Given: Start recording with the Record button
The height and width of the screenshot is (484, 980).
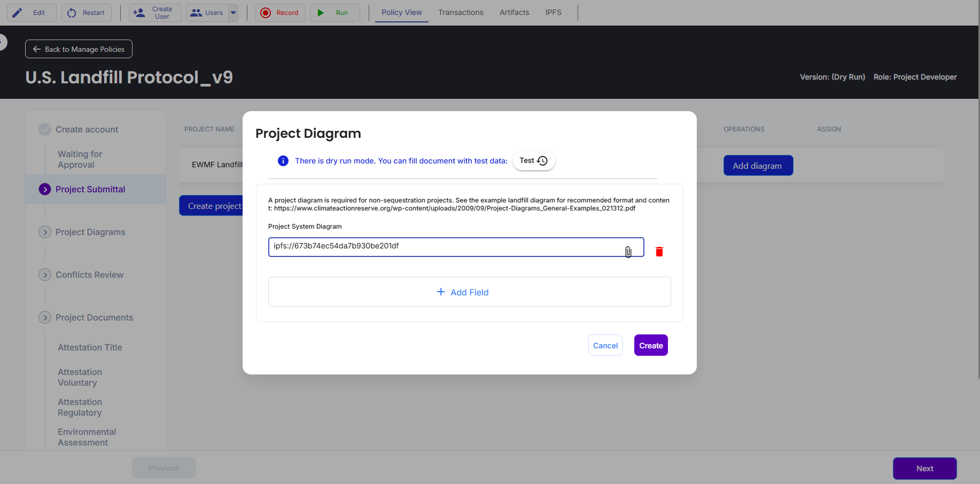Looking at the screenshot, I should [x=280, y=13].
